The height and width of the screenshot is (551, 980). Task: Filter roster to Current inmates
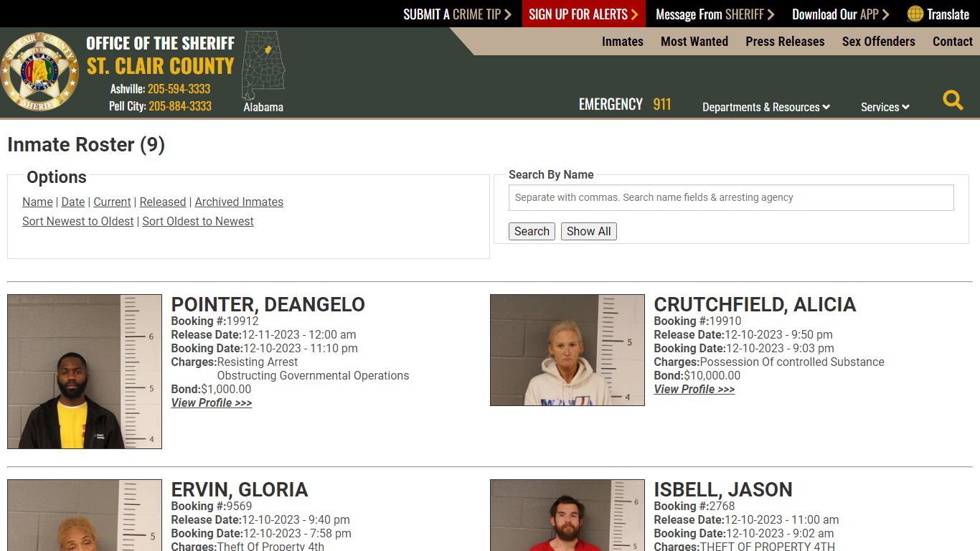click(x=112, y=202)
